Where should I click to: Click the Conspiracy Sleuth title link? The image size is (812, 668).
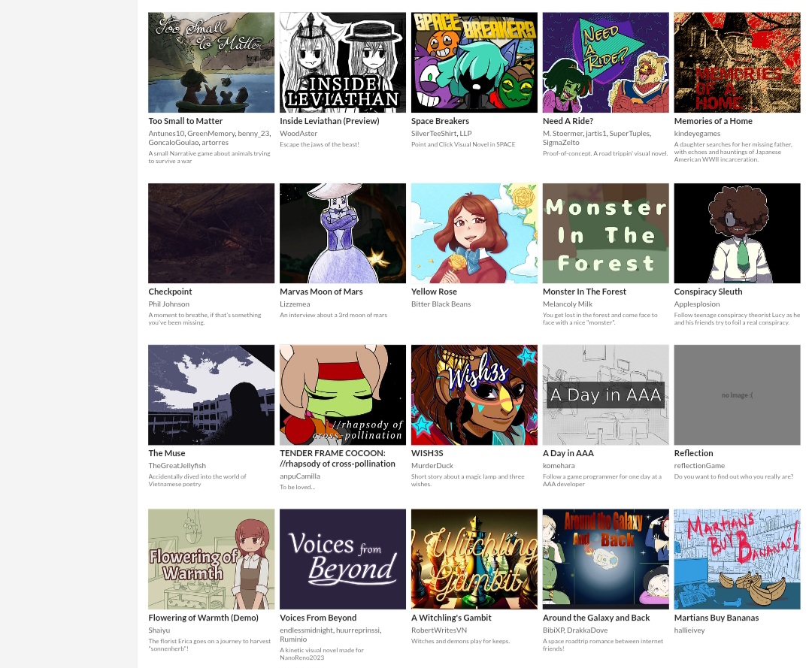(x=708, y=292)
